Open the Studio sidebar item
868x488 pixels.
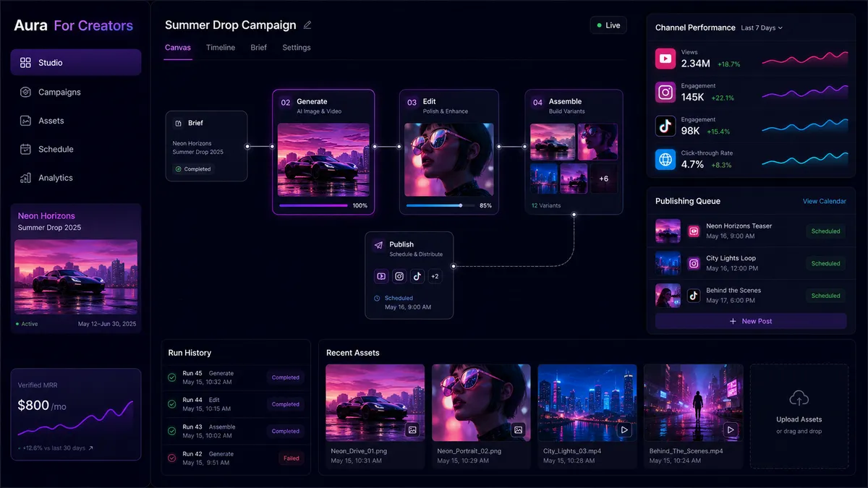coord(76,62)
